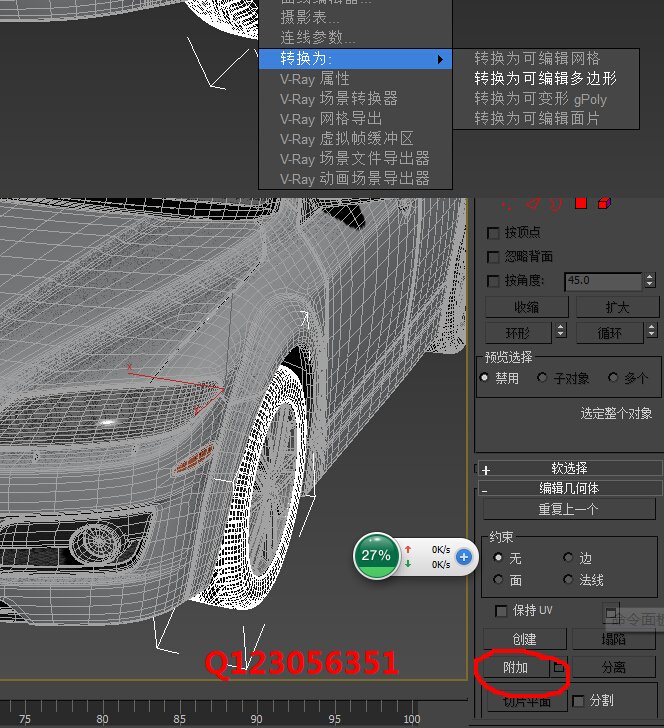Select 面 constraint radio
The image size is (664, 728).
click(x=498, y=579)
